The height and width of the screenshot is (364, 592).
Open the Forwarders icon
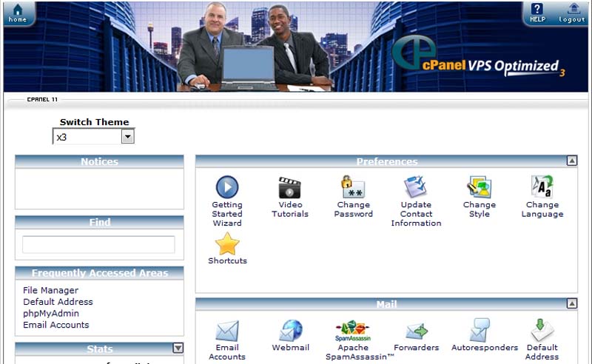pyautogui.click(x=417, y=331)
